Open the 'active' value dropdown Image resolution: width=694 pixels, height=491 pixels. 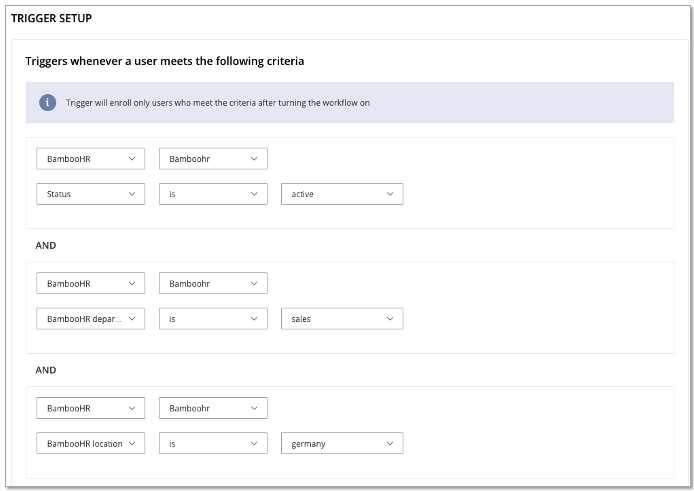(x=342, y=194)
